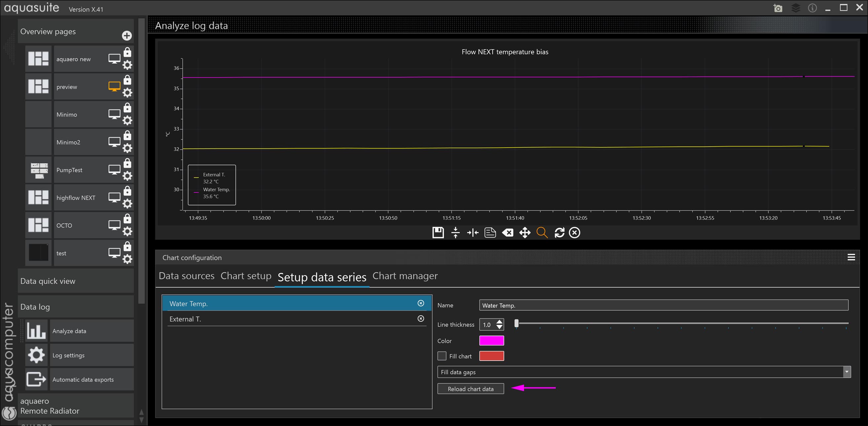Enable the Fill chart checkbox
This screenshot has width=868, height=426.
coord(442,356)
